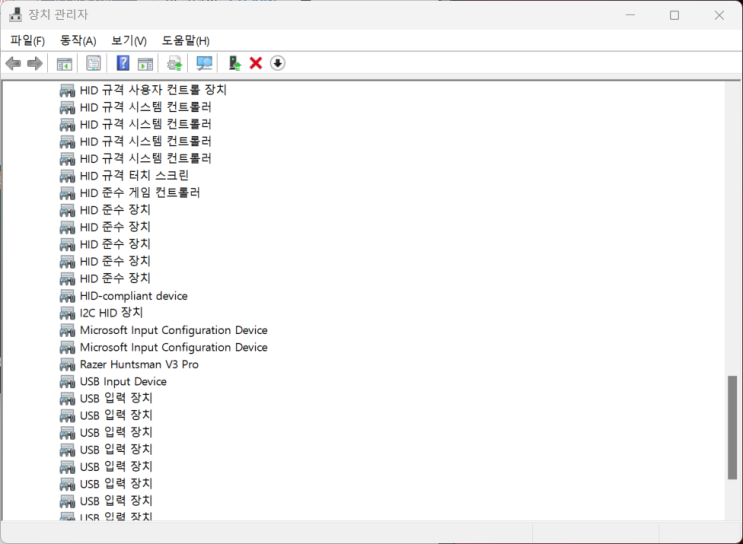Maximize the 장치 관리자 window
The width and height of the screenshot is (743, 544).
[674, 15]
